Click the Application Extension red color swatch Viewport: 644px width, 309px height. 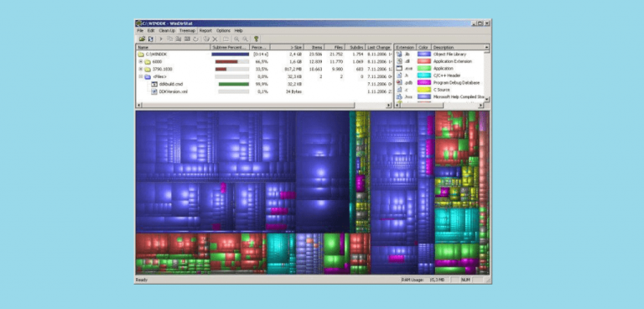coord(423,61)
